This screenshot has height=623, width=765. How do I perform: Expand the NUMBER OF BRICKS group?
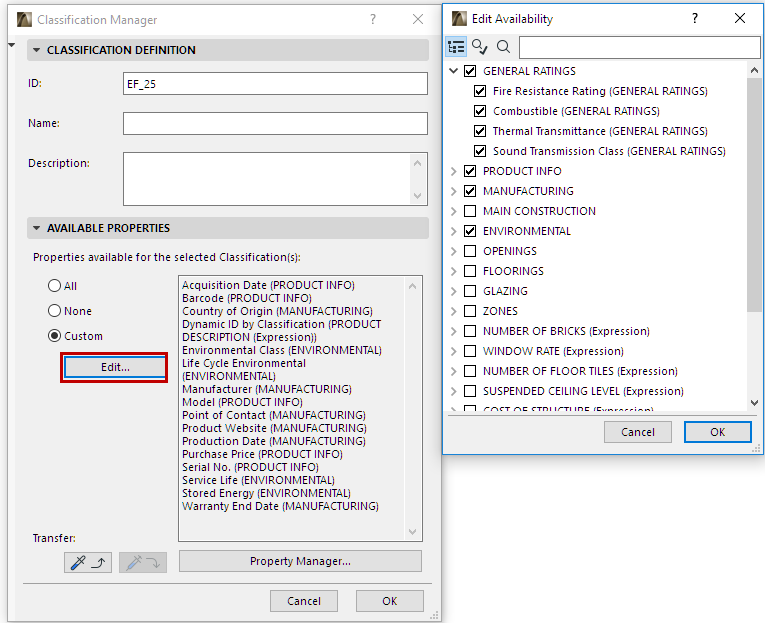pyautogui.click(x=453, y=331)
